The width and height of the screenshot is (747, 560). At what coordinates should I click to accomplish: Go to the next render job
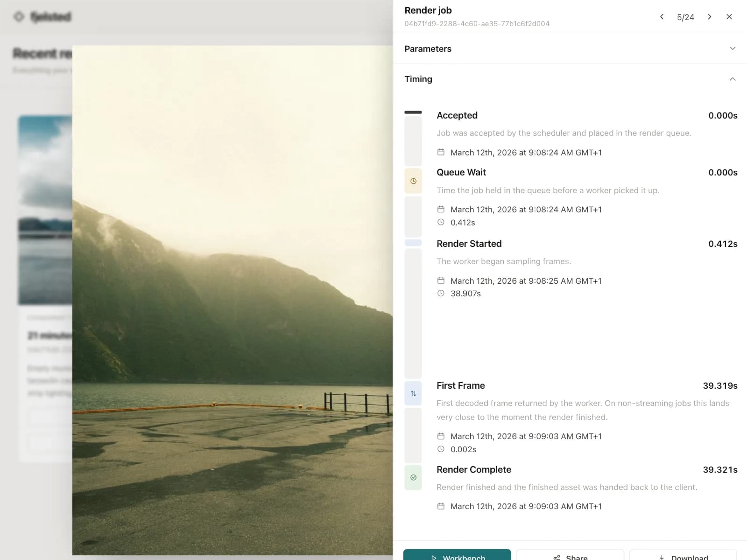pyautogui.click(x=709, y=17)
